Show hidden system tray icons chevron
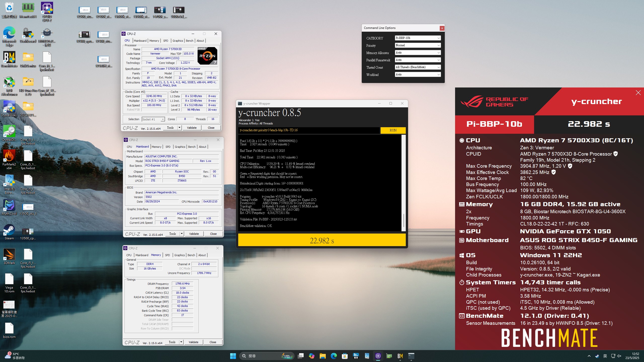Image resolution: width=644 pixels, height=362 pixels. coord(589,356)
